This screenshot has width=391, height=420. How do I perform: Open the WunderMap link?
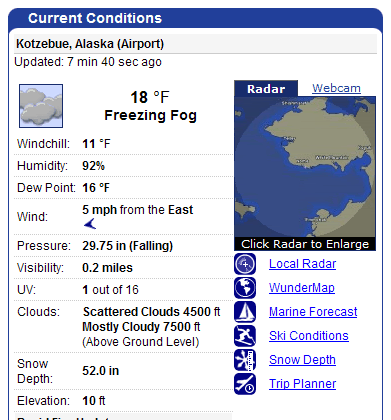(302, 288)
